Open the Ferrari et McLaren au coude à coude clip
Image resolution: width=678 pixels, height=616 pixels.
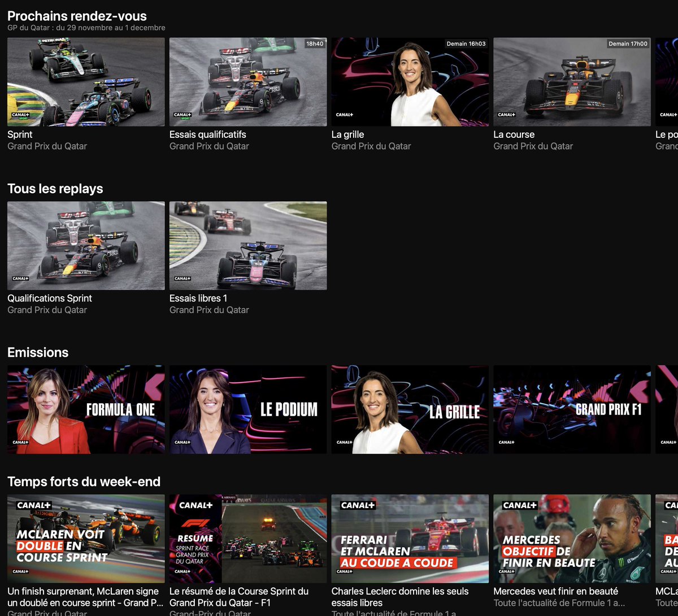[409, 538]
